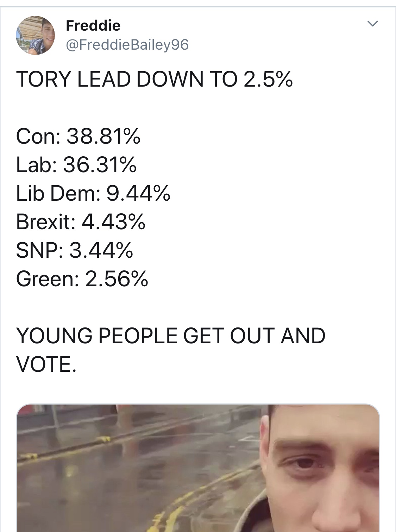Open the attached video thumbnail
Image resolution: width=396 pixels, height=532 pixels.
pyautogui.click(x=198, y=468)
